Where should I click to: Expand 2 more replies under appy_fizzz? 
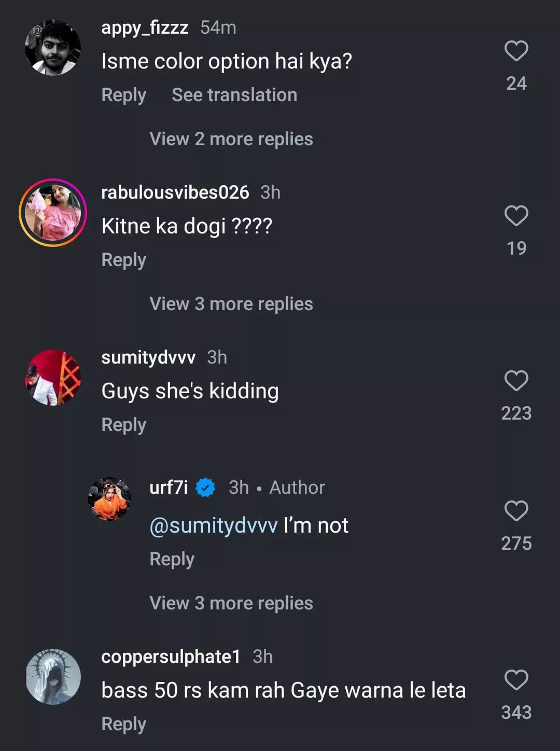(x=231, y=139)
